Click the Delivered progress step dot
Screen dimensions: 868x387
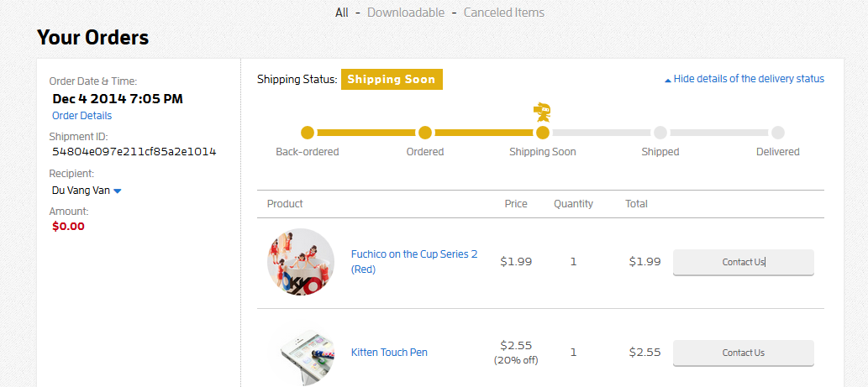(x=778, y=133)
